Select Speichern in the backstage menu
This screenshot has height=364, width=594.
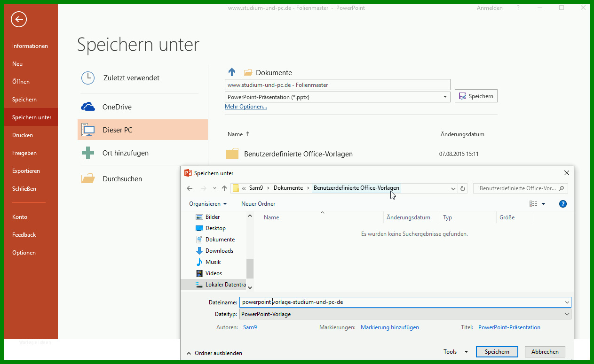coord(24,100)
